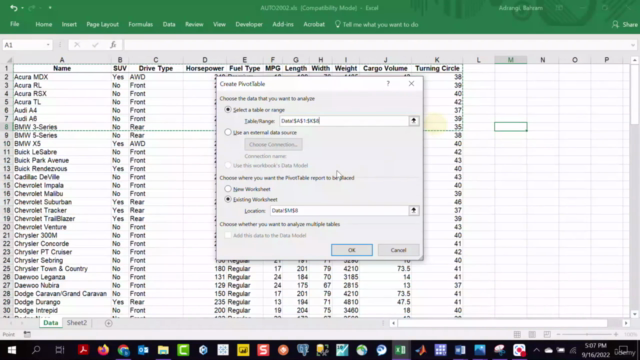Open the Acrobat tab
The height and width of the screenshot is (360, 640).
point(314,24)
